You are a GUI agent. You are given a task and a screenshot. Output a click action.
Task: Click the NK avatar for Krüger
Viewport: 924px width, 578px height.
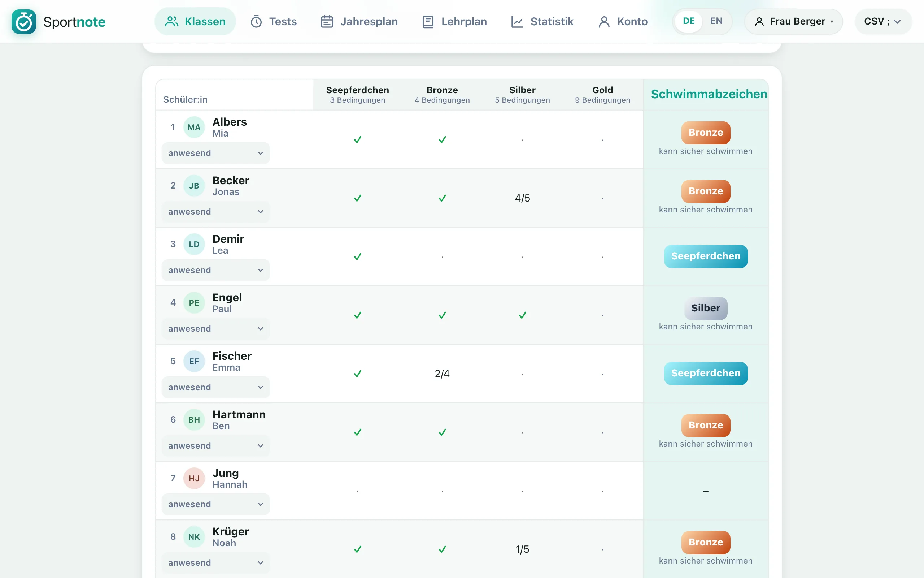pyautogui.click(x=194, y=537)
